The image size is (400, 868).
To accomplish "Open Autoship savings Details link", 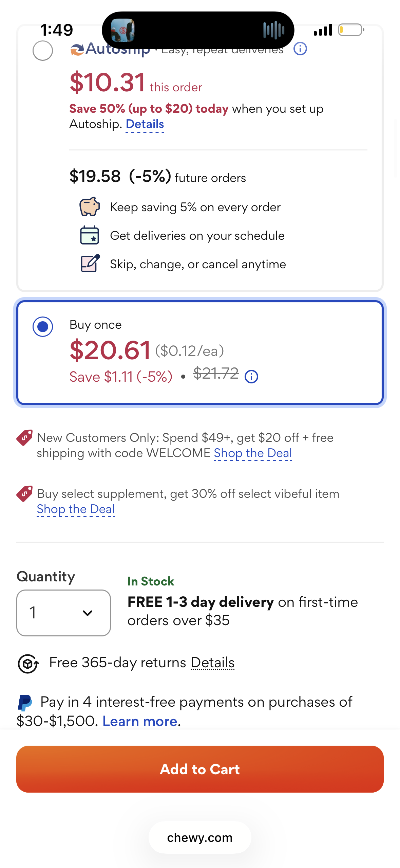I will point(145,124).
